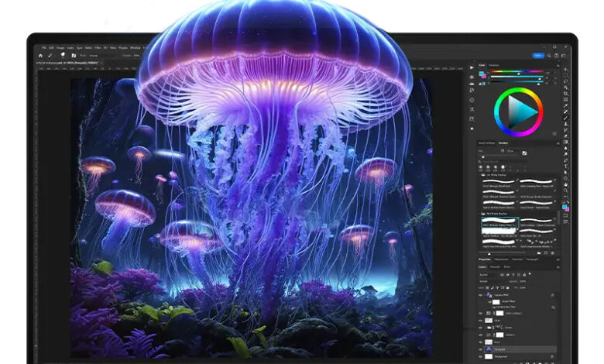Switch to the Swatches tab

494,65
